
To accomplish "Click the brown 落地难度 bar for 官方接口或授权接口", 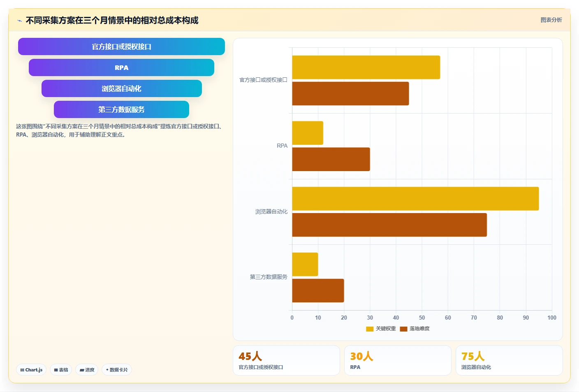I will click(x=350, y=93).
